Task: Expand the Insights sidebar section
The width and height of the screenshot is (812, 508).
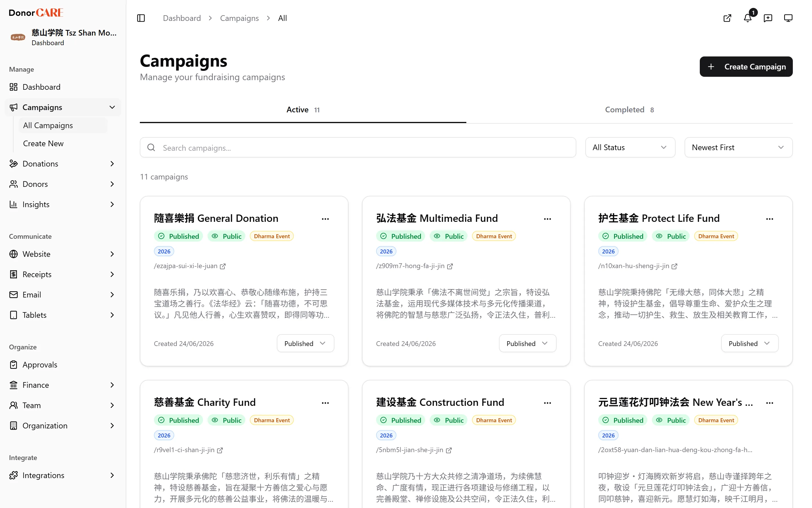Action: click(112, 204)
